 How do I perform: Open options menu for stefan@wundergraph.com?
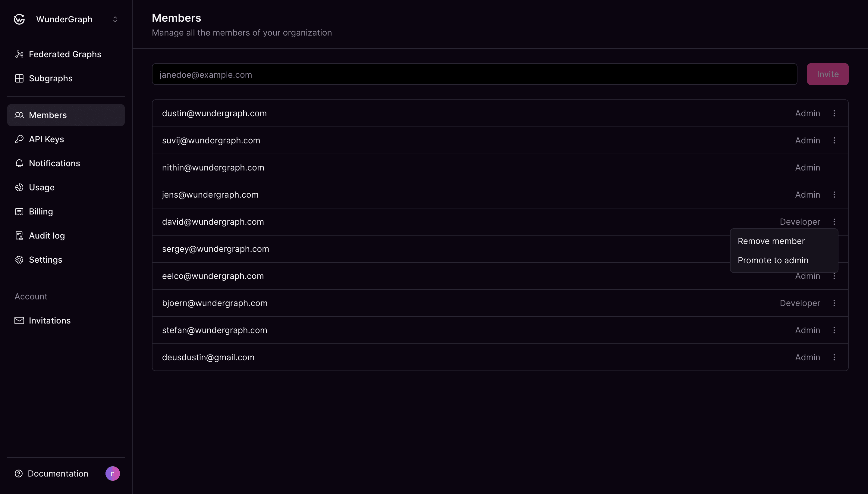[x=835, y=330]
